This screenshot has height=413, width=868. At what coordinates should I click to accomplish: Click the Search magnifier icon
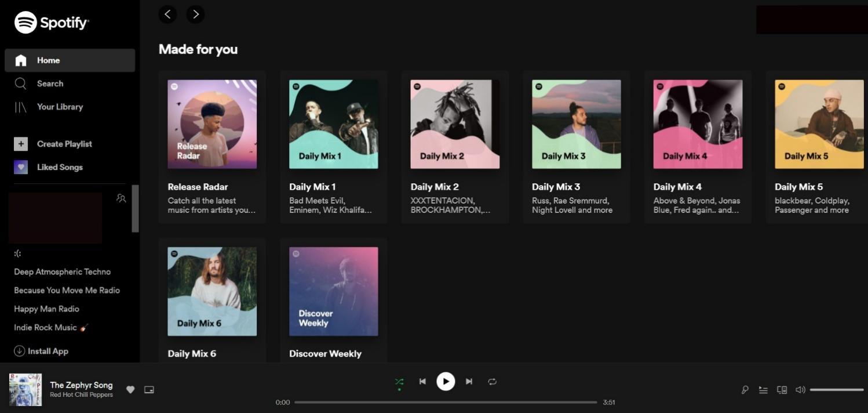point(21,84)
